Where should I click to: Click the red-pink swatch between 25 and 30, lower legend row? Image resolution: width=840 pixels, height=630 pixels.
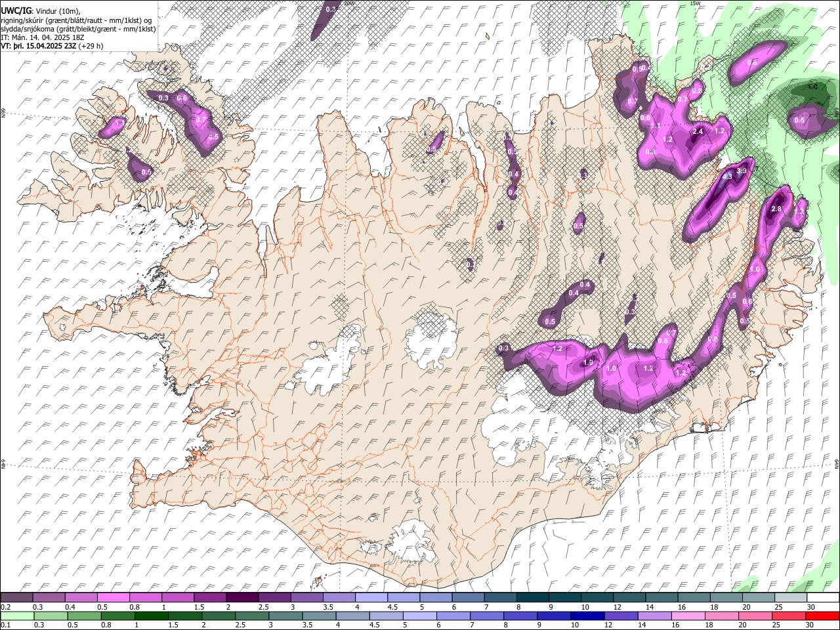(789, 616)
